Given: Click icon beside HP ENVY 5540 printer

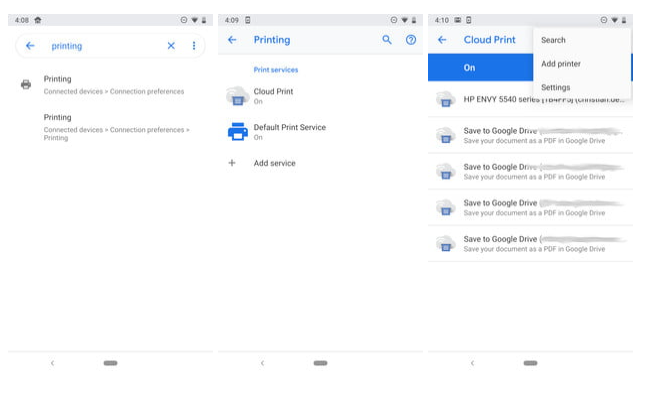Looking at the screenshot, I should (x=445, y=100).
